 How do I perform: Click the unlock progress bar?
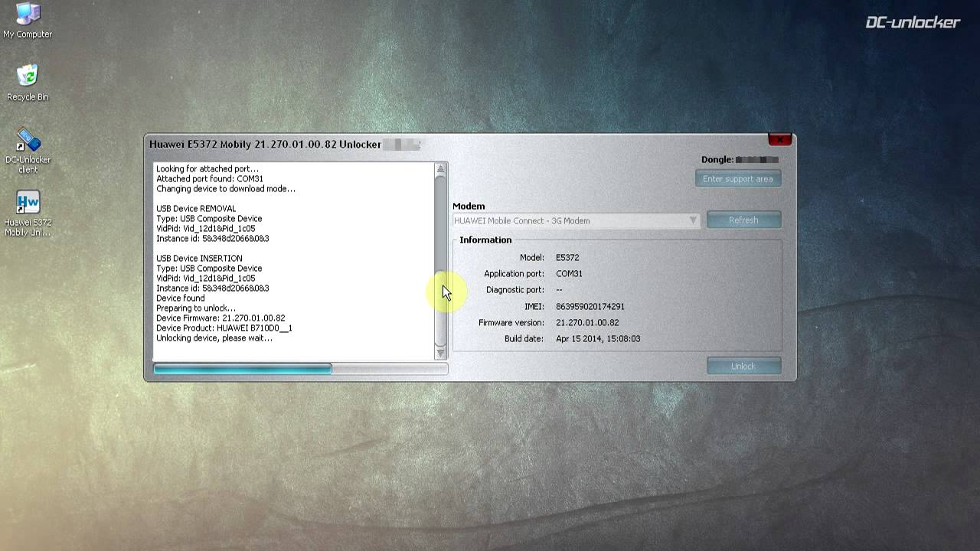[300, 369]
